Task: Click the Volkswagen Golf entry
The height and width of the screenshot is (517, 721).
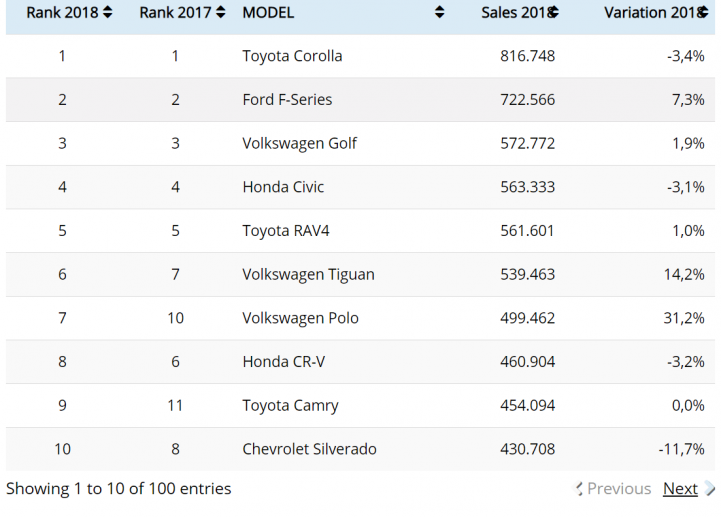Action: point(299,144)
